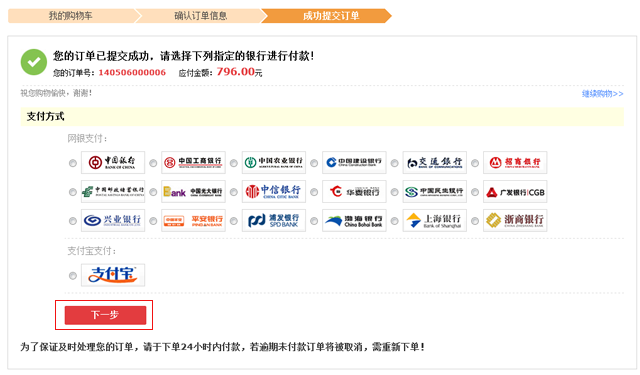Click the order number 140506000006
This screenshot has width=640, height=375.
tap(132, 73)
